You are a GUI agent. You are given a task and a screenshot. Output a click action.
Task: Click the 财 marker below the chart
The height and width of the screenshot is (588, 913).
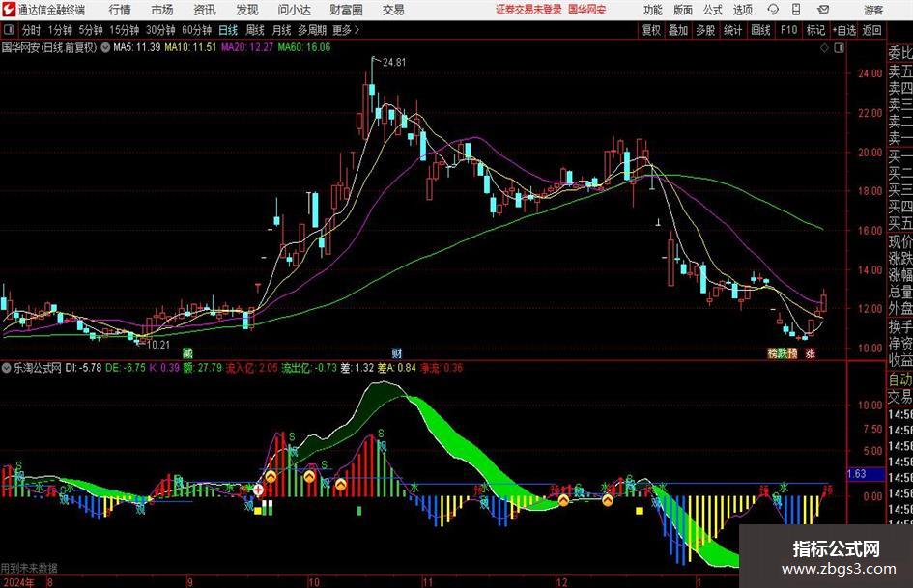pos(396,352)
